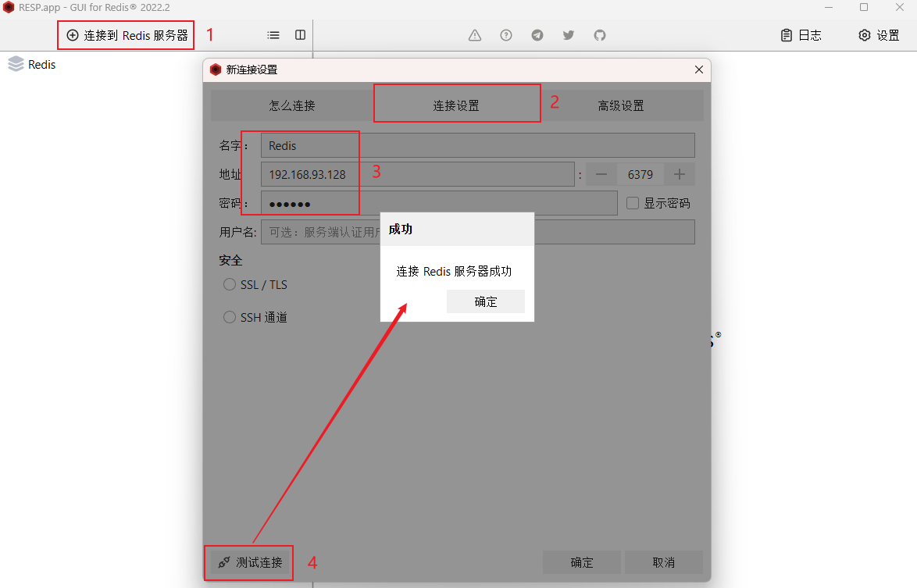Open the Telegram channel icon
Viewport: 917px width, 588px height.
pyautogui.click(x=537, y=35)
